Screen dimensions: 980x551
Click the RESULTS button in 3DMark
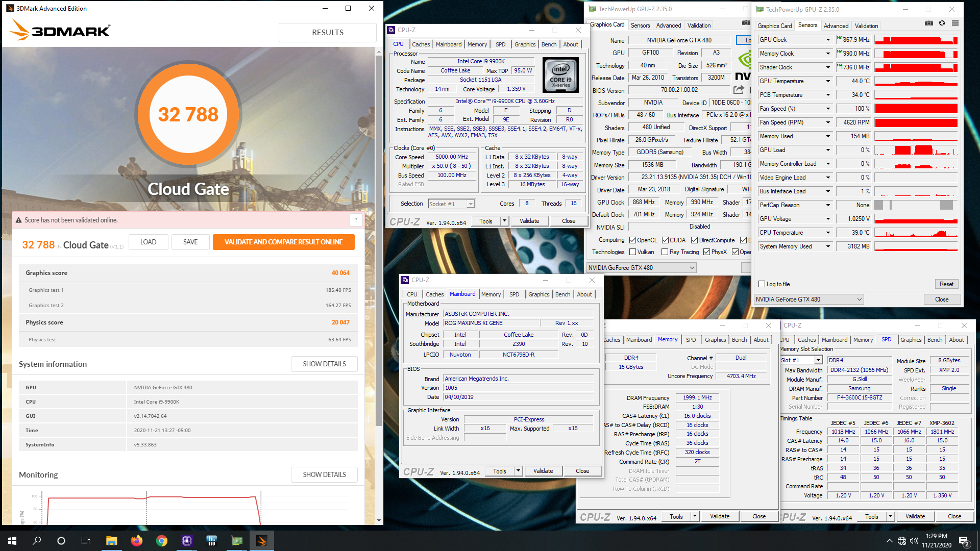point(328,32)
